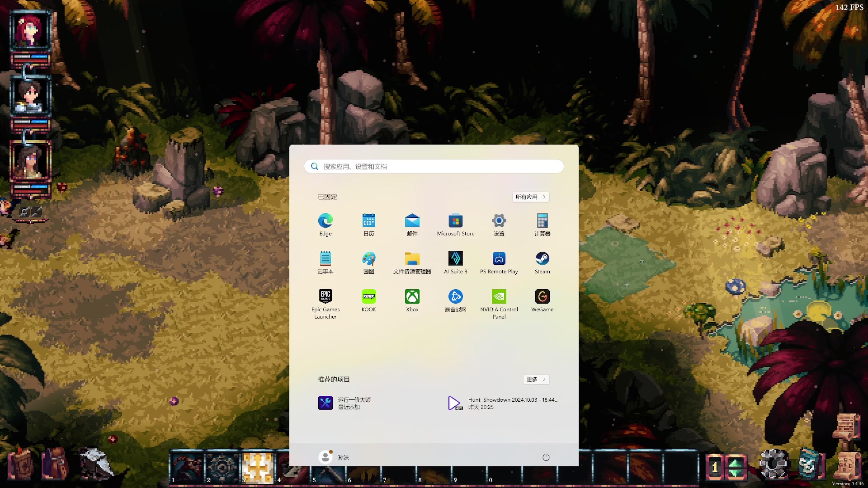868x488 pixels.
Task: Select the armored short-haired character portrait
Action: coord(31,96)
